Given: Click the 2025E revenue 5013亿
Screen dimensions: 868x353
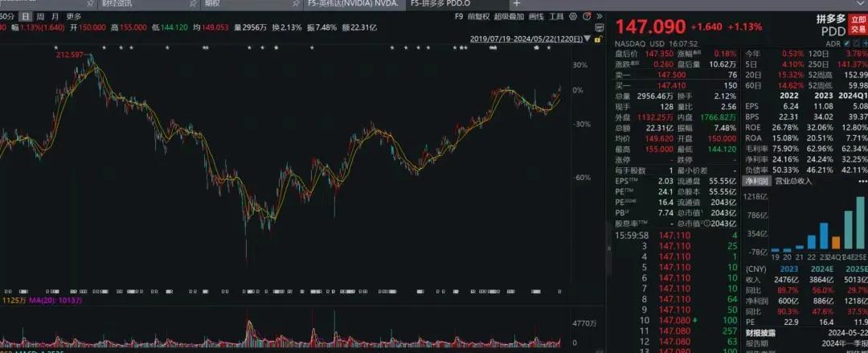Looking at the screenshot, I should click(x=856, y=279).
